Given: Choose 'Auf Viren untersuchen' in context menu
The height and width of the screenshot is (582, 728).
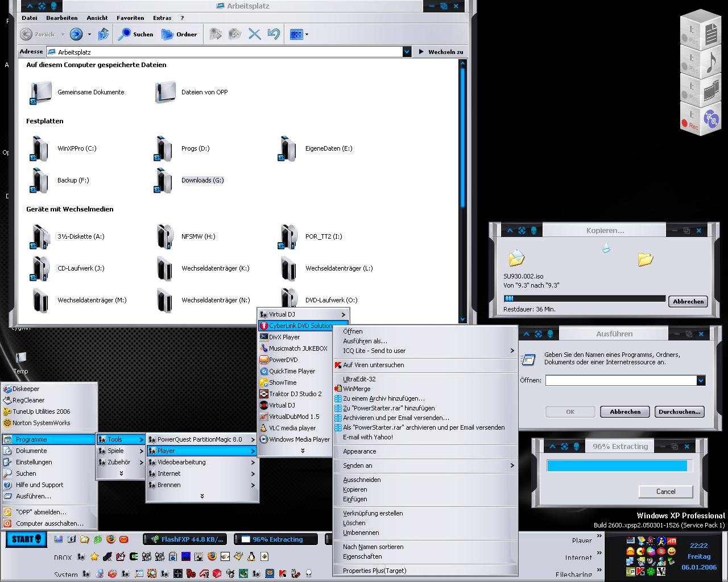Looking at the screenshot, I should [x=373, y=365].
